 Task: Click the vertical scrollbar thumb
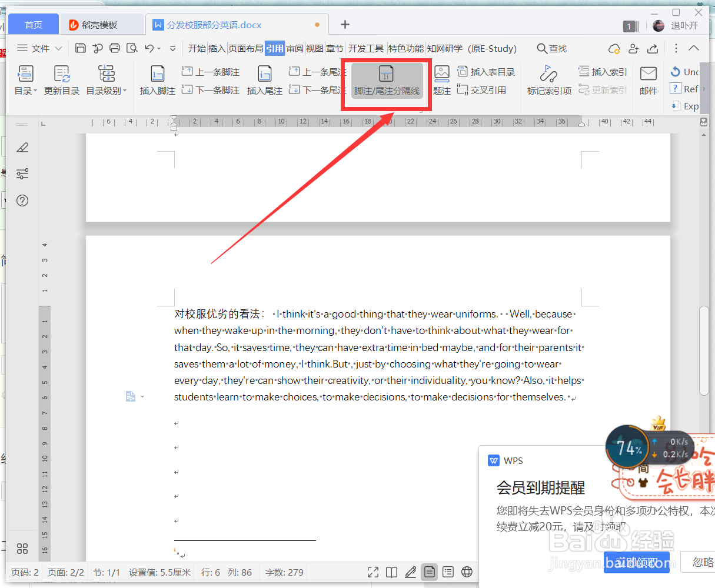pos(704,351)
